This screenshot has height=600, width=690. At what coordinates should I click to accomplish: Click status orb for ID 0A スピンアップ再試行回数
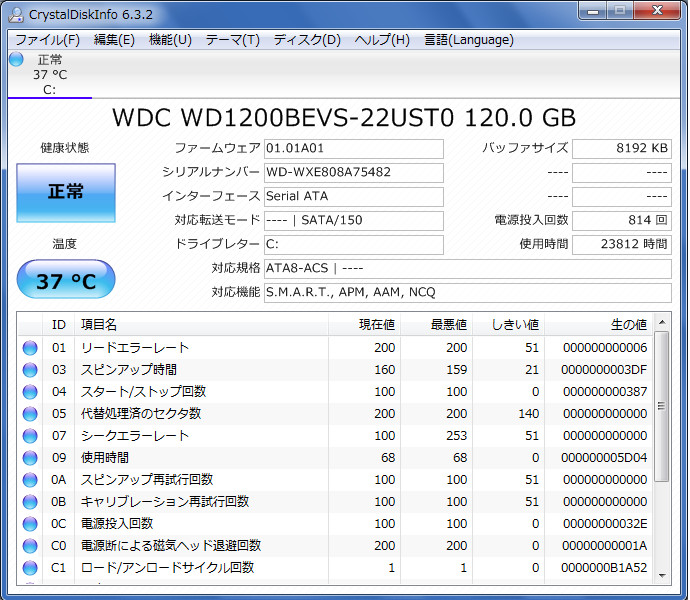point(30,480)
